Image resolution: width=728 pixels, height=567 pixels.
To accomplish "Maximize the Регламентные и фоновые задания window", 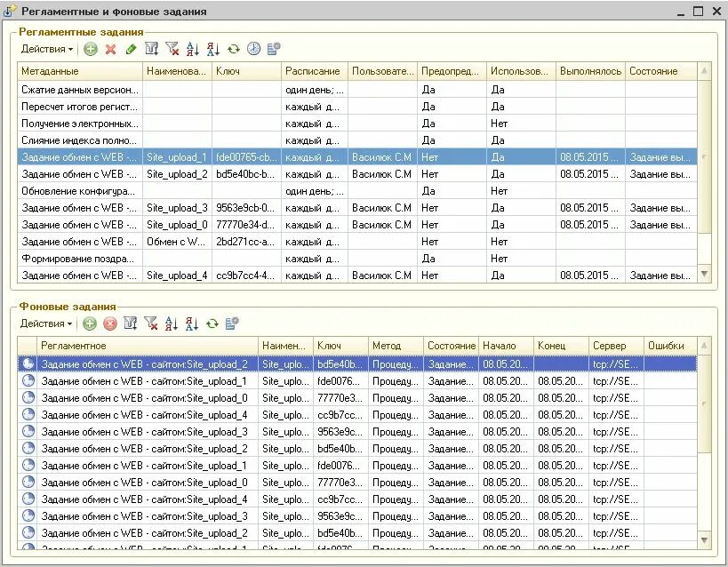I will point(699,12).
